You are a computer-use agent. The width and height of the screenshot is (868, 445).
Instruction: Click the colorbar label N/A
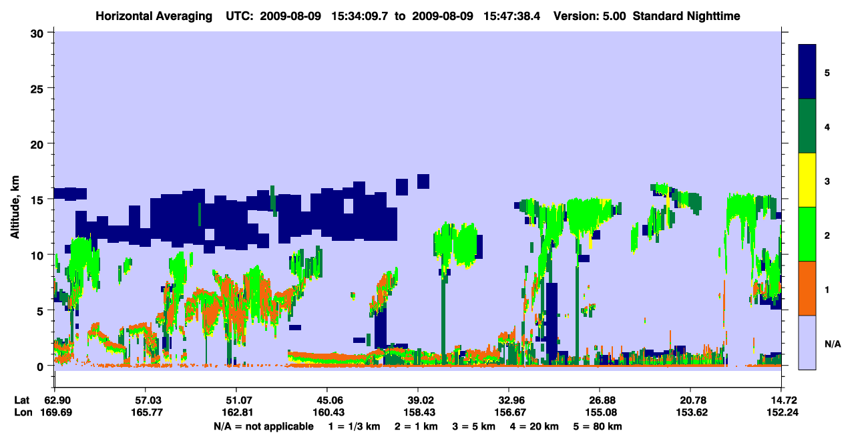pyautogui.click(x=832, y=343)
